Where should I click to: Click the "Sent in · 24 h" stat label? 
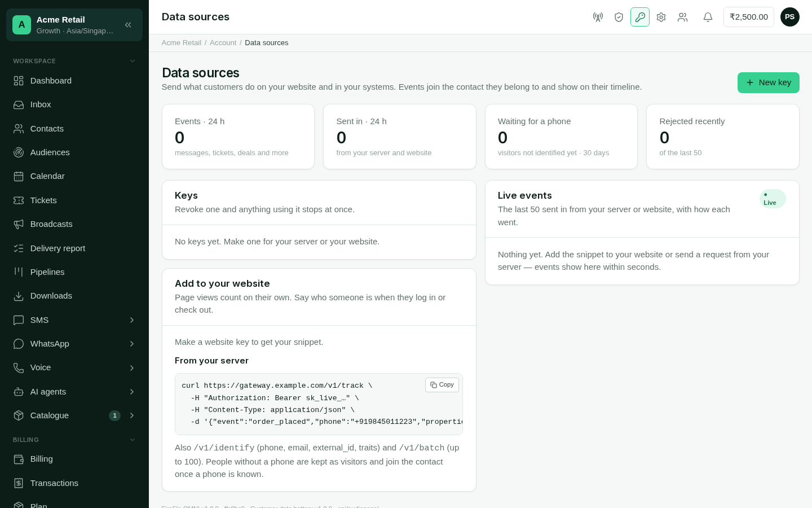361,121
